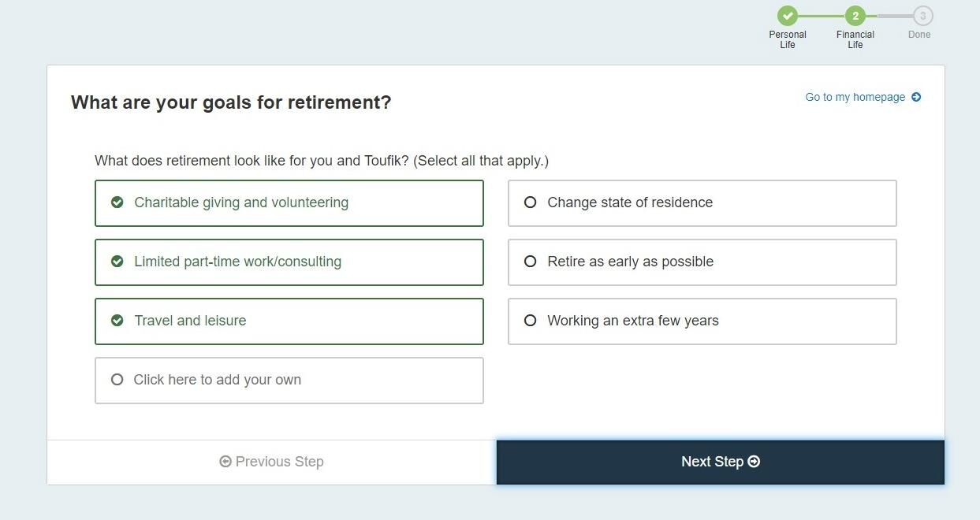
Task: Click the left arrow icon on Previous Step
Action: [x=225, y=462]
